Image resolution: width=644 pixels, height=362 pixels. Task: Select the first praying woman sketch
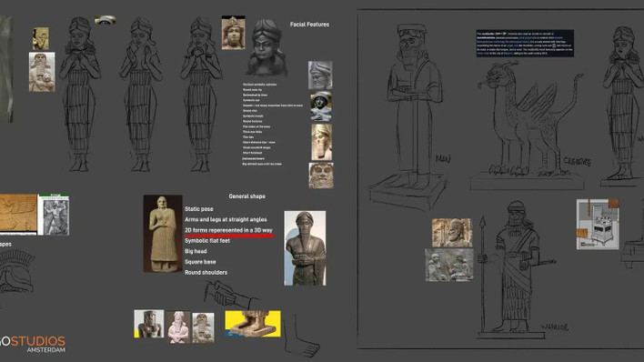coord(80,94)
